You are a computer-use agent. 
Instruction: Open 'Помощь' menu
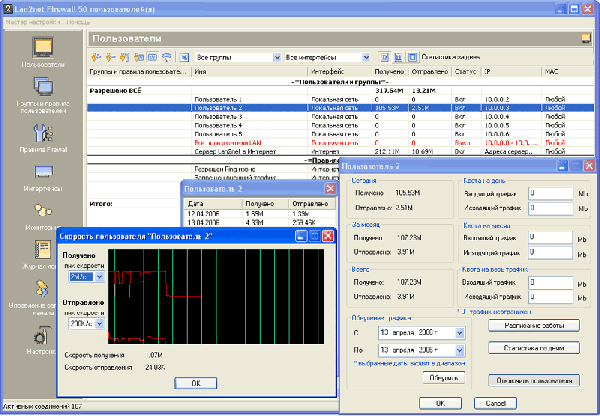pos(78,20)
